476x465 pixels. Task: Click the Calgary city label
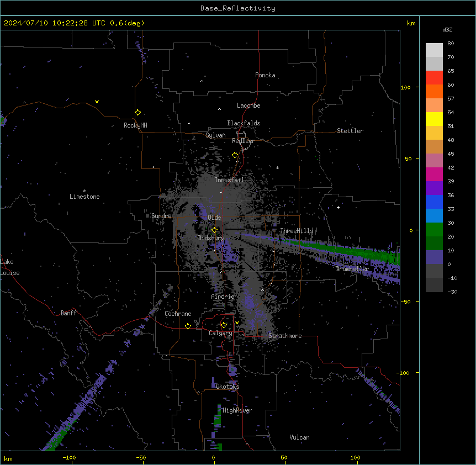pyautogui.click(x=220, y=333)
